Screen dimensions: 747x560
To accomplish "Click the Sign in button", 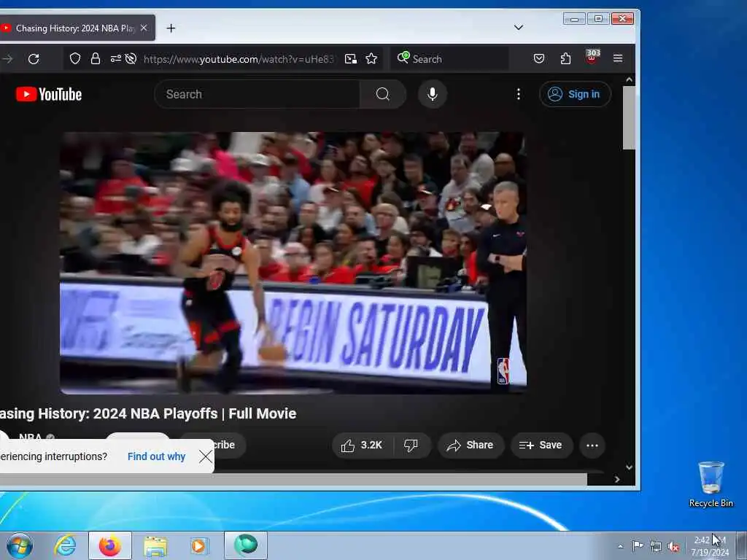I will [x=575, y=94].
